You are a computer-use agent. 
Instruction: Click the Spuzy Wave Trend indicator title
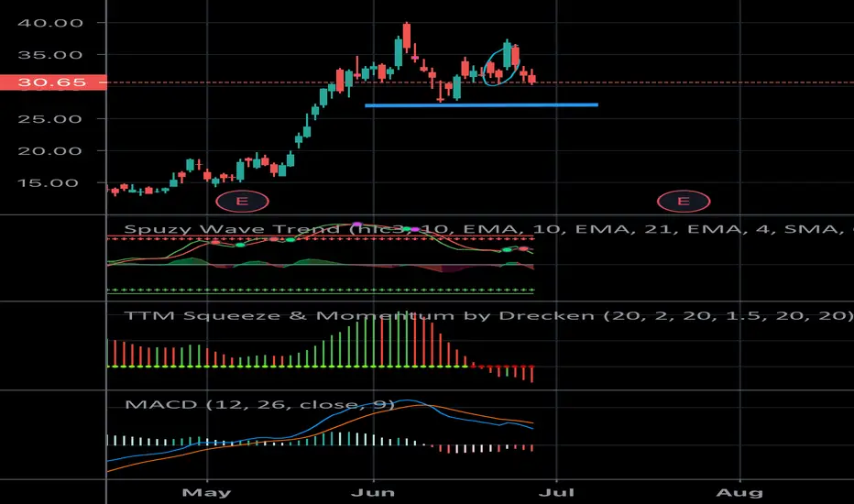(488, 229)
